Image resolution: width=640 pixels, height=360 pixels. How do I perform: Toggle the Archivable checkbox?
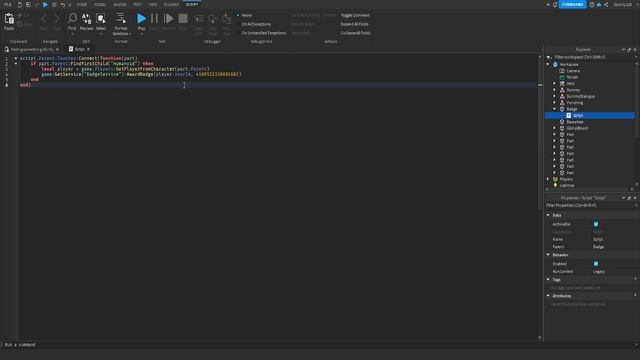596,224
